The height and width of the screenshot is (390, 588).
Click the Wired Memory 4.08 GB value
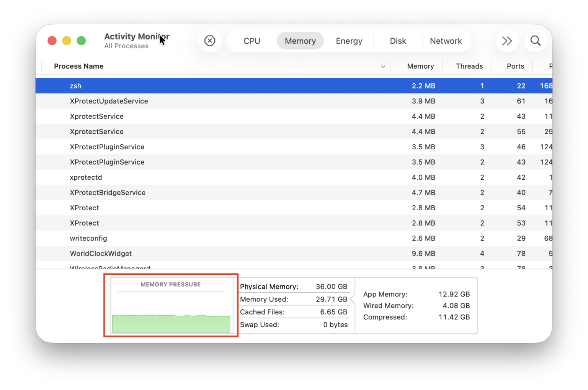[456, 306]
